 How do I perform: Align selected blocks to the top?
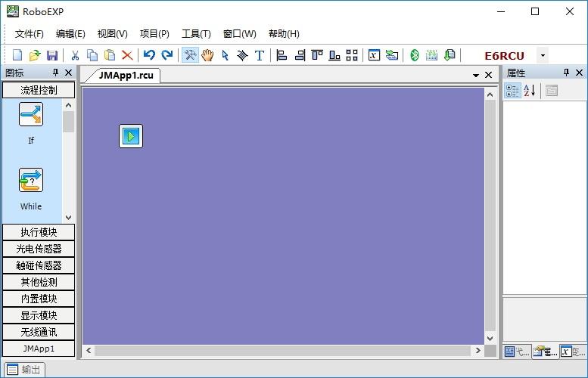pyautogui.click(x=317, y=55)
